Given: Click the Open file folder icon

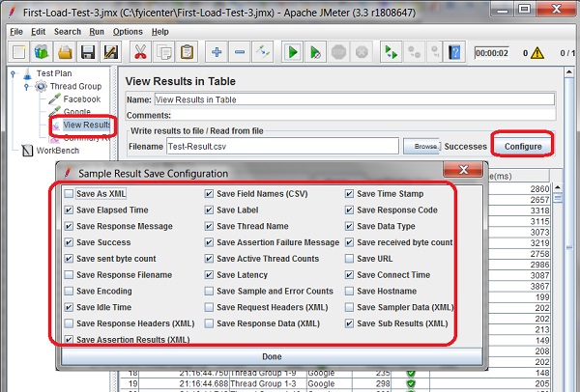Looking at the screenshot, I should point(65,52).
